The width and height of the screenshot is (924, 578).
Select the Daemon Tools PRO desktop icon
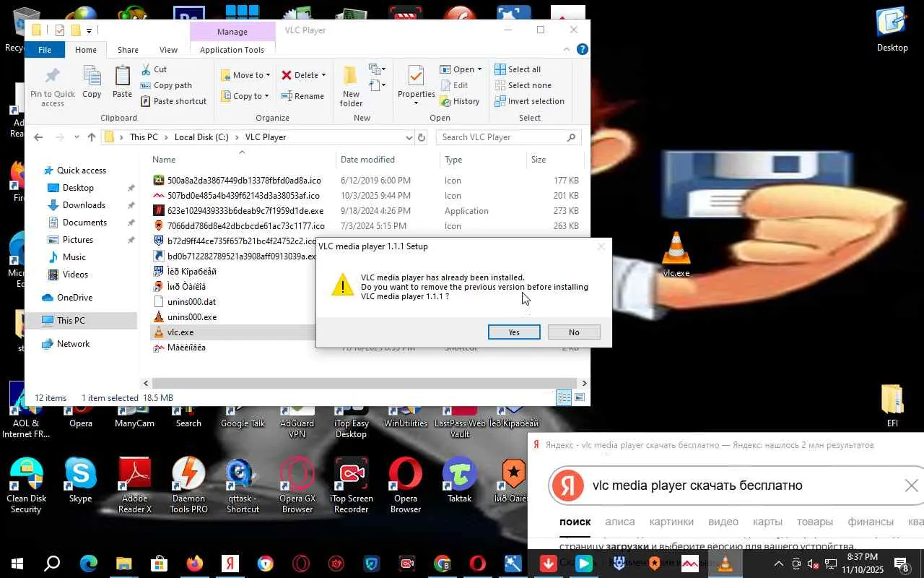[189, 485]
